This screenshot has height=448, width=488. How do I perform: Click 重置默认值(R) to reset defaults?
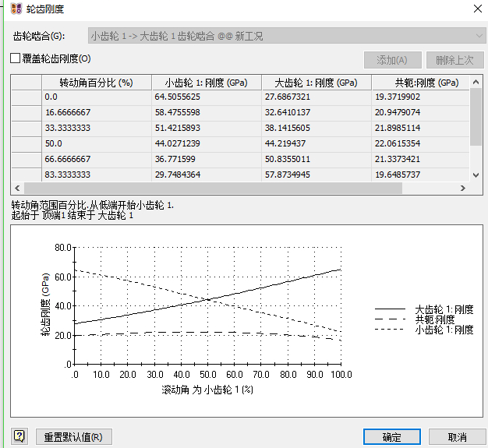click(73, 437)
